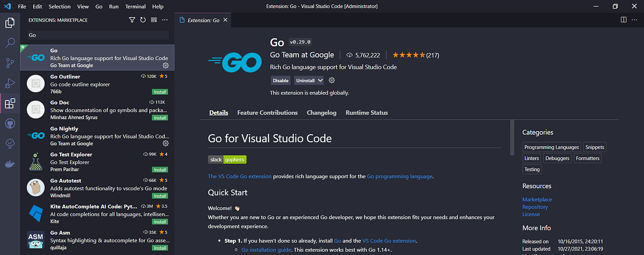The height and width of the screenshot is (255, 644).
Task: Filter extensions with the funnel icon
Action: point(132,20)
